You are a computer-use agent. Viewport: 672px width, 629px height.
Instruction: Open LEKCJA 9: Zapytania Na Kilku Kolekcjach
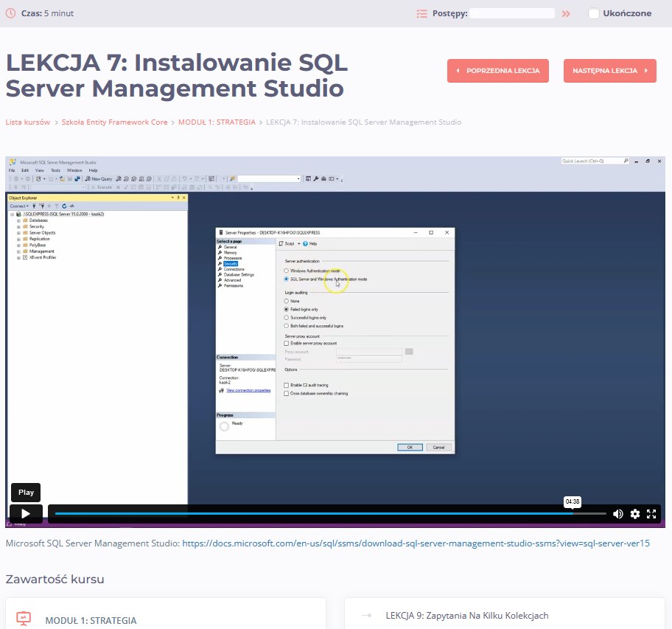[467, 616]
